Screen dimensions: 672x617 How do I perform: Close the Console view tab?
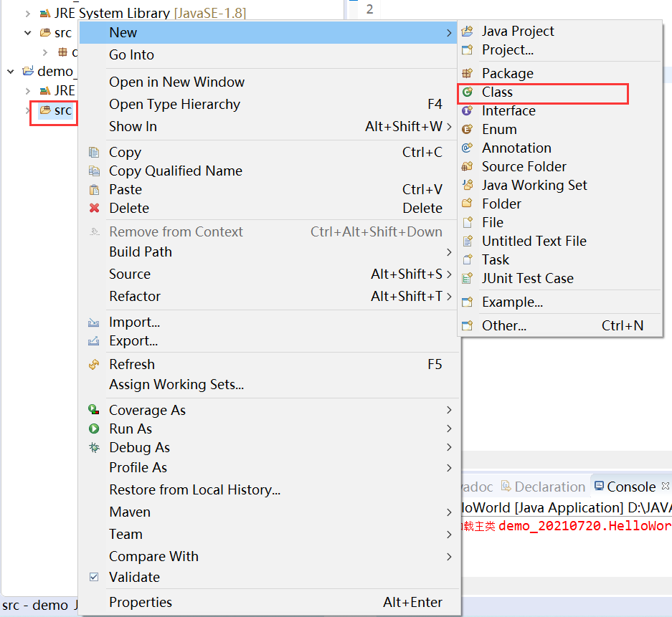point(665,486)
